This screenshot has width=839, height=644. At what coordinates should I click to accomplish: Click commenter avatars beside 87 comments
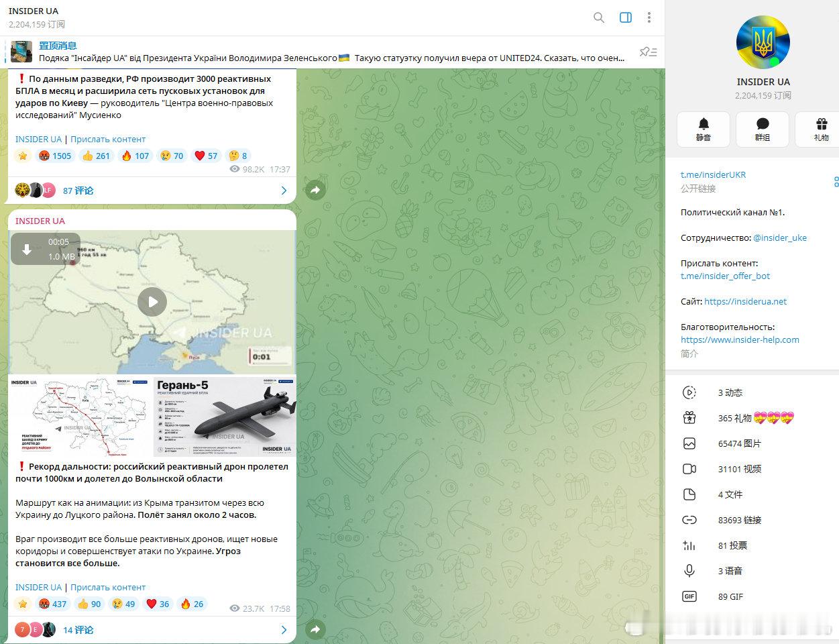[35, 191]
